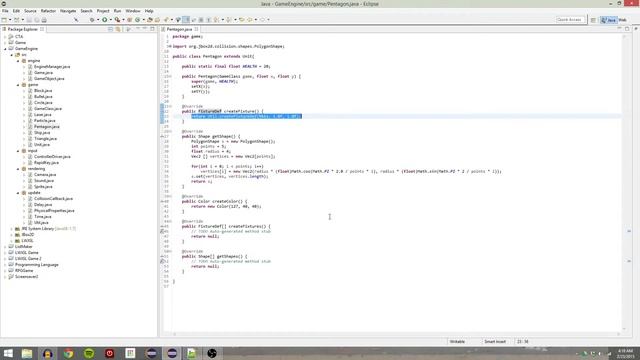Select Circle.java in tree
Image resolution: width=640 pixels, height=360 pixels.
coord(43,103)
